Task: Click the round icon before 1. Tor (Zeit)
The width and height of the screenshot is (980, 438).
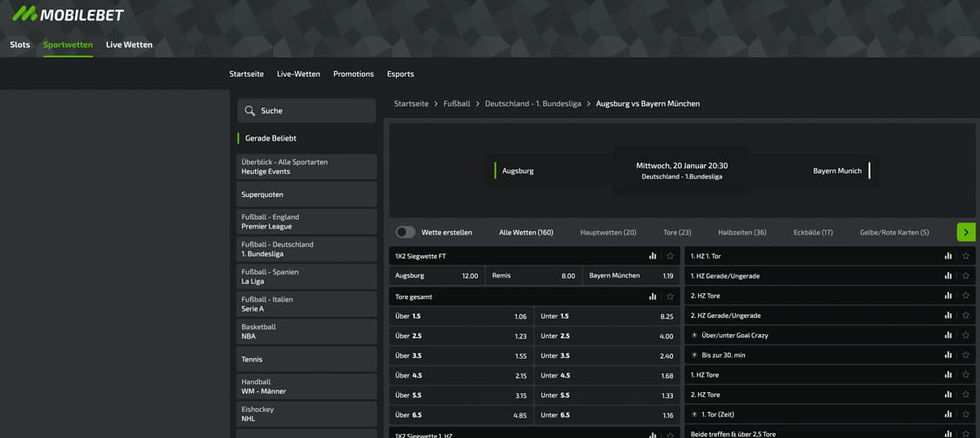Action: (694, 414)
